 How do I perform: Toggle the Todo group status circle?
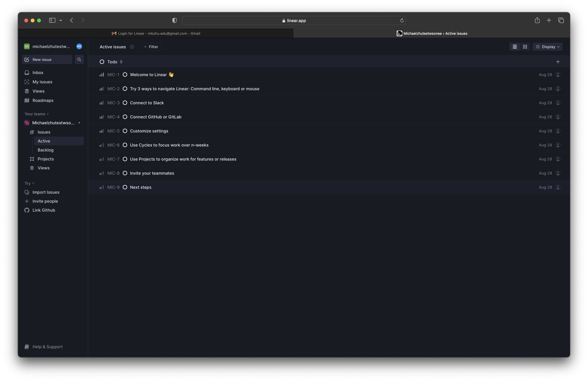pyautogui.click(x=101, y=62)
